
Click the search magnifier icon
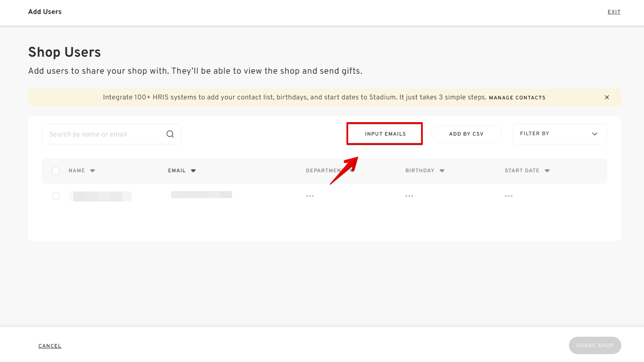pos(170,134)
